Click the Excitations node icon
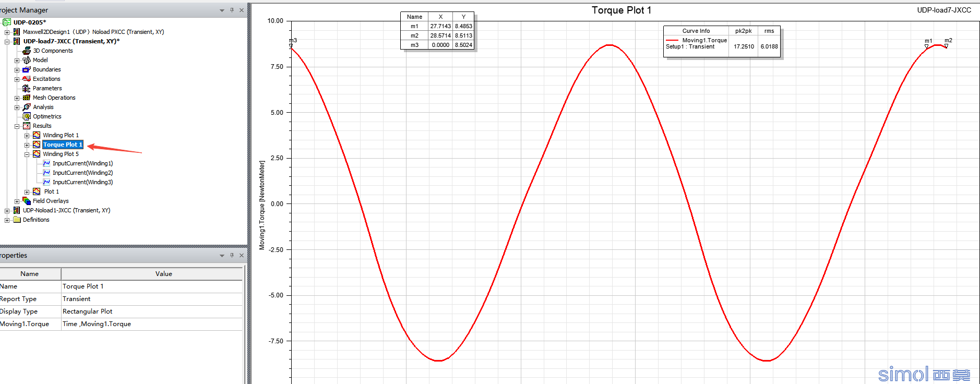980x384 pixels. pos(27,79)
